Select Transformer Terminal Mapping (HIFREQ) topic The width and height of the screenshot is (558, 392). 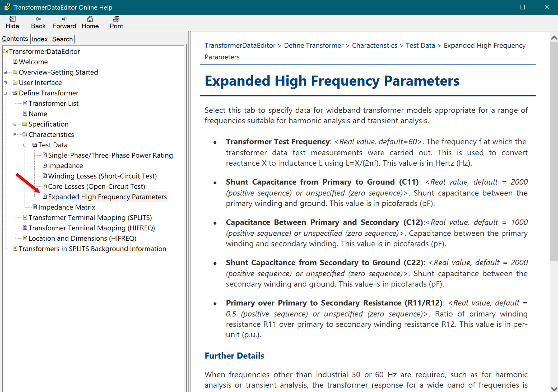[x=92, y=228]
